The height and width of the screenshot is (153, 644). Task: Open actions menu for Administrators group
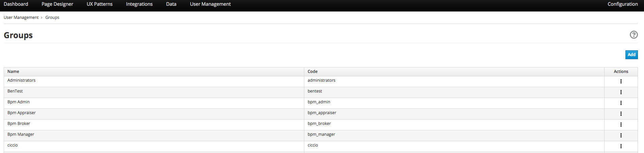621,81
